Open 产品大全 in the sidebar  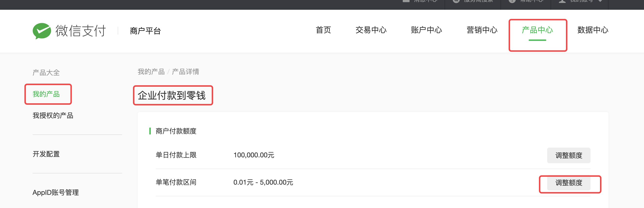46,73
